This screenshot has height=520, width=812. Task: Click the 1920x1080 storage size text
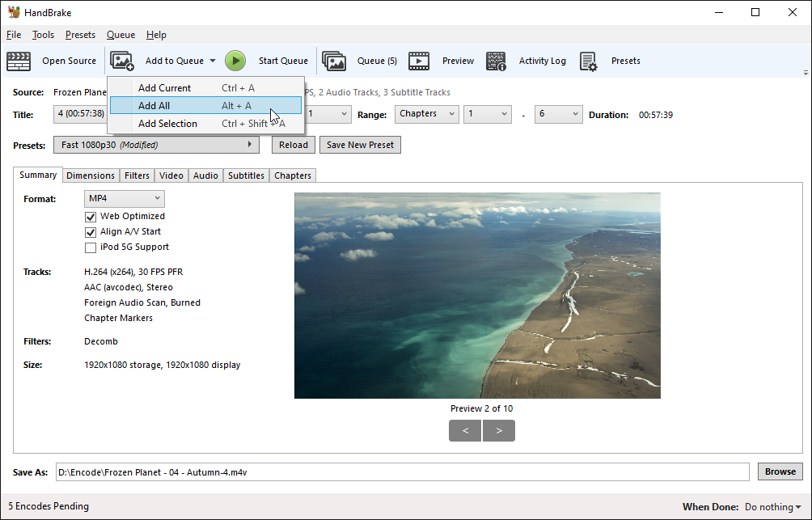162,366
